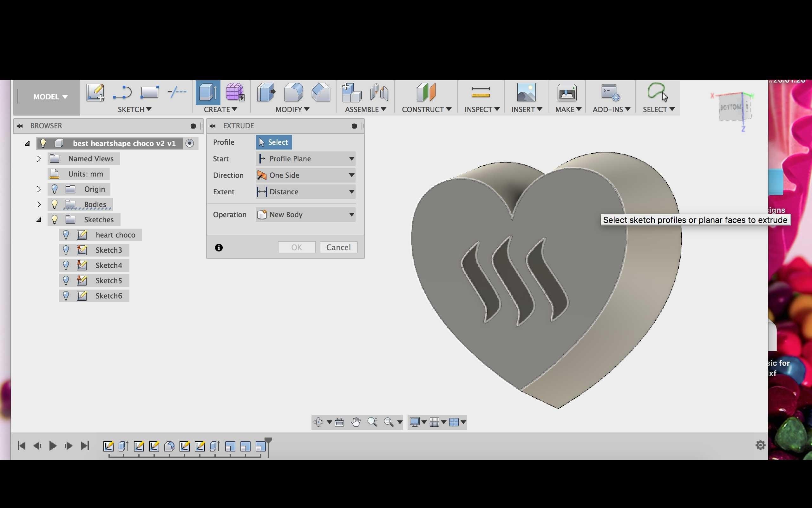Open the SKETCH menu

(x=134, y=110)
